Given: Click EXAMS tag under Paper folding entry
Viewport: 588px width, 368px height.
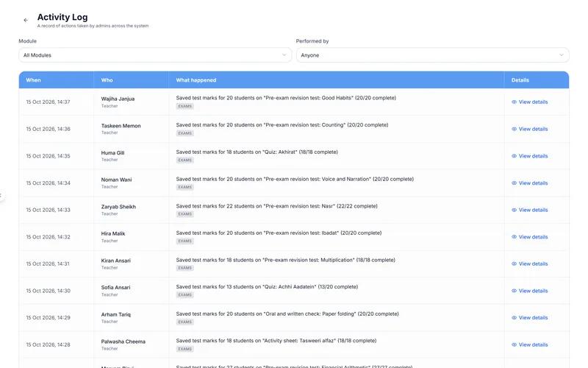Looking at the screenshot, I should coord(185,322).
